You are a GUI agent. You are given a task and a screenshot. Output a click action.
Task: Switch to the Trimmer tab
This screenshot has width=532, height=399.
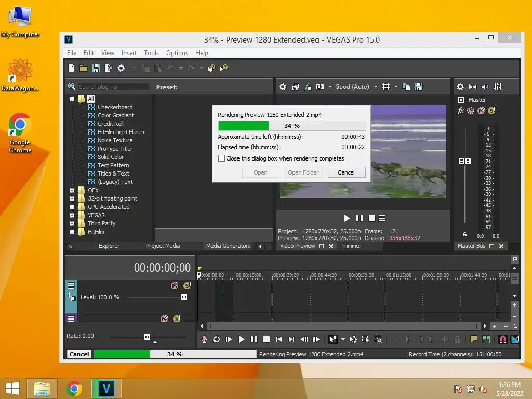(351, 246)
